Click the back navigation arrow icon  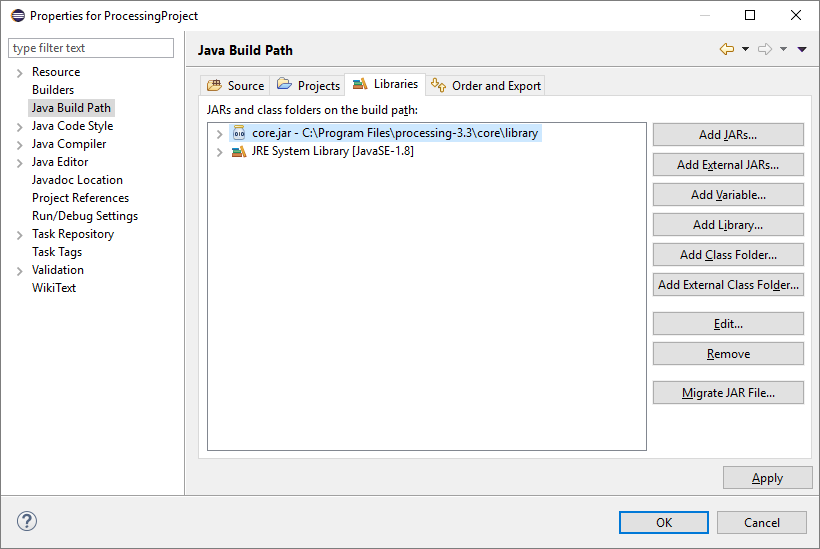(727, 49)
